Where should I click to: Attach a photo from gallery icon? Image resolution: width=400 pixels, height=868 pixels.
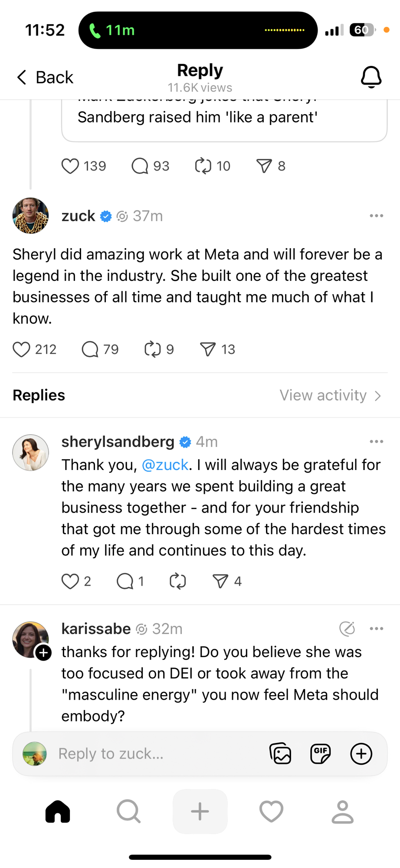coord(280,753)
